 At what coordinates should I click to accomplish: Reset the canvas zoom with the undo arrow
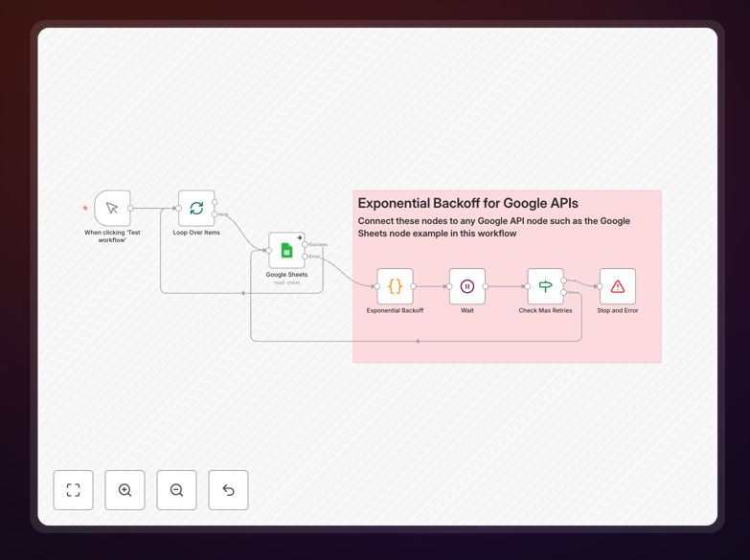point(228,490)
